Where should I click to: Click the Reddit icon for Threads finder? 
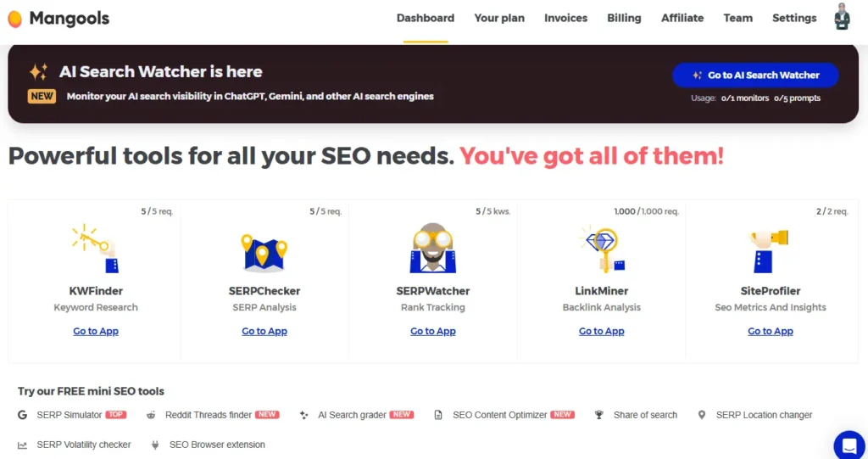(x=151, y=415)
